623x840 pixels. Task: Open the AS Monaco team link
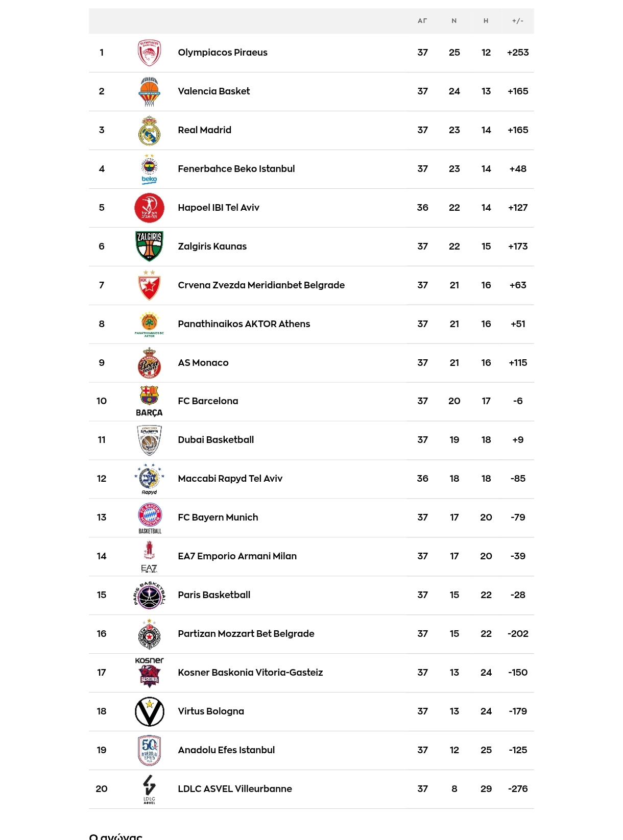click(x=203, y=363)
